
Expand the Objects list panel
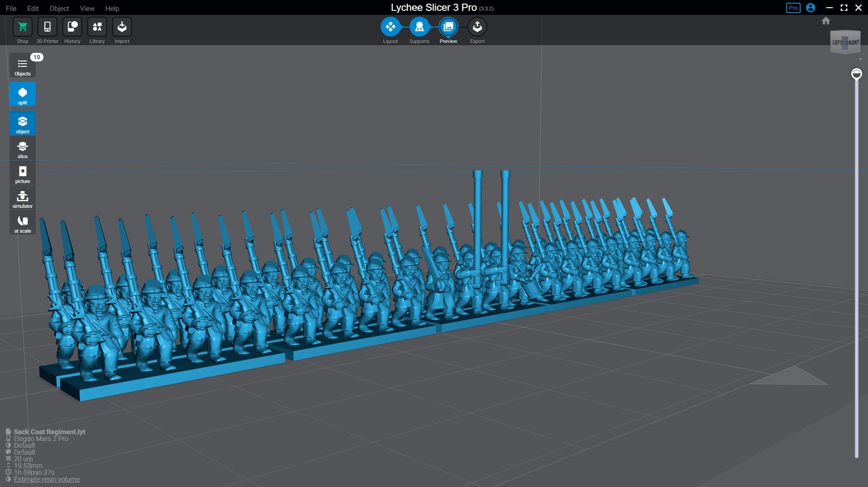(x=22, y=66)
